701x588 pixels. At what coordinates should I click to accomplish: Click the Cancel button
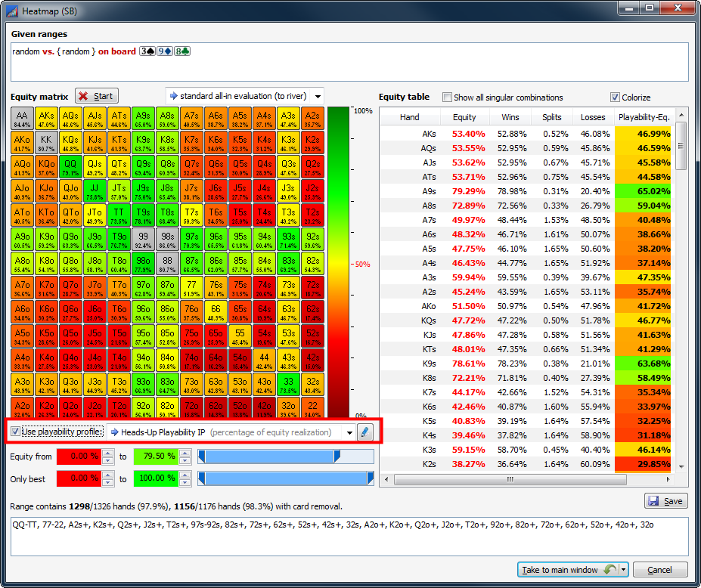pyautogui.click(x=660, y=570)
